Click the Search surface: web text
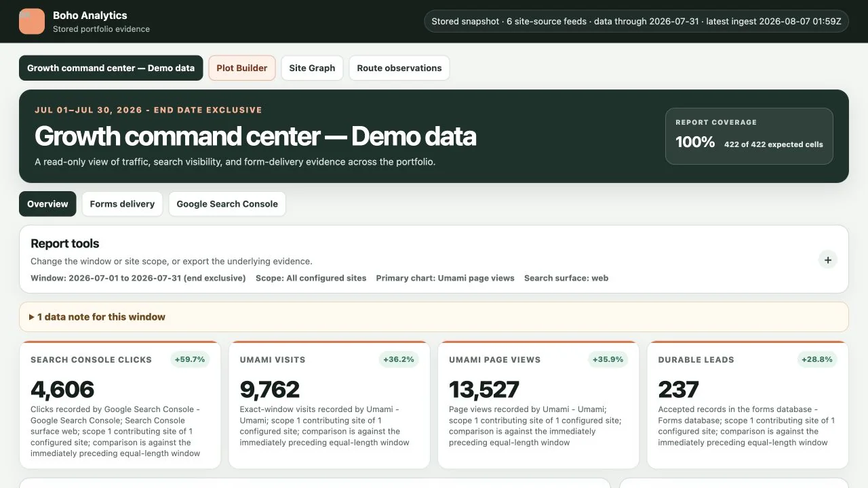 coord(566,279)
